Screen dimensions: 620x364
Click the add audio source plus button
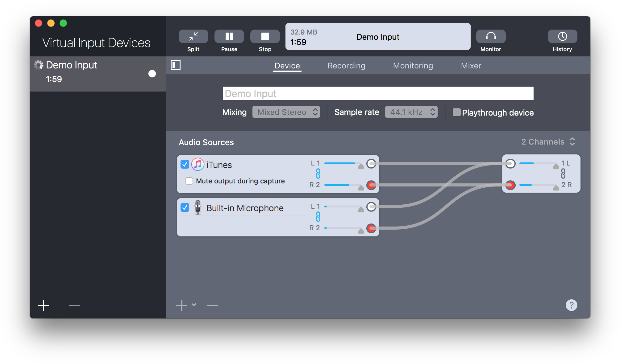[x=182, y=305]
